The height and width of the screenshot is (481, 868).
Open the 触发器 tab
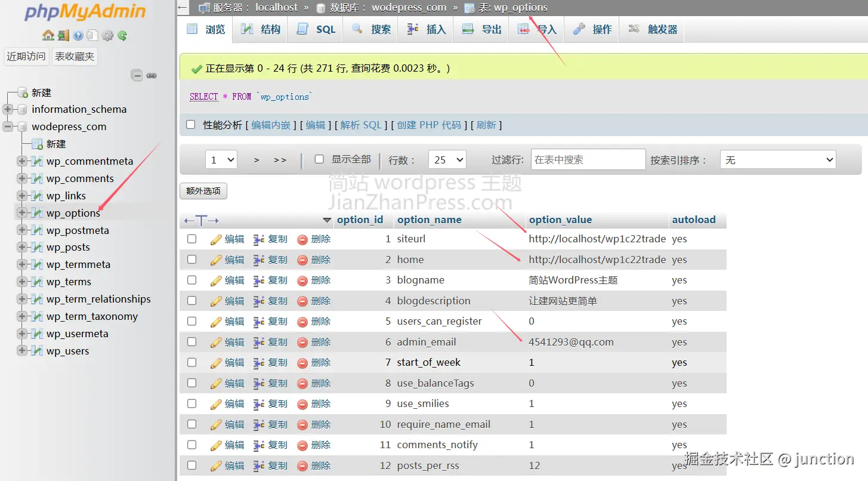[653, 29]
